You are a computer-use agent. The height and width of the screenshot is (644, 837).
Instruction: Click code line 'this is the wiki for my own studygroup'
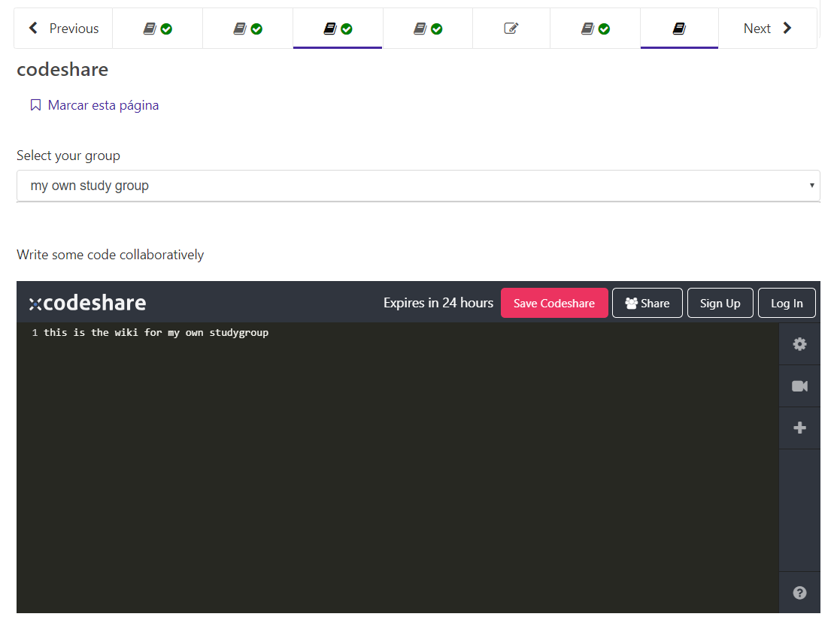[156, 333]
